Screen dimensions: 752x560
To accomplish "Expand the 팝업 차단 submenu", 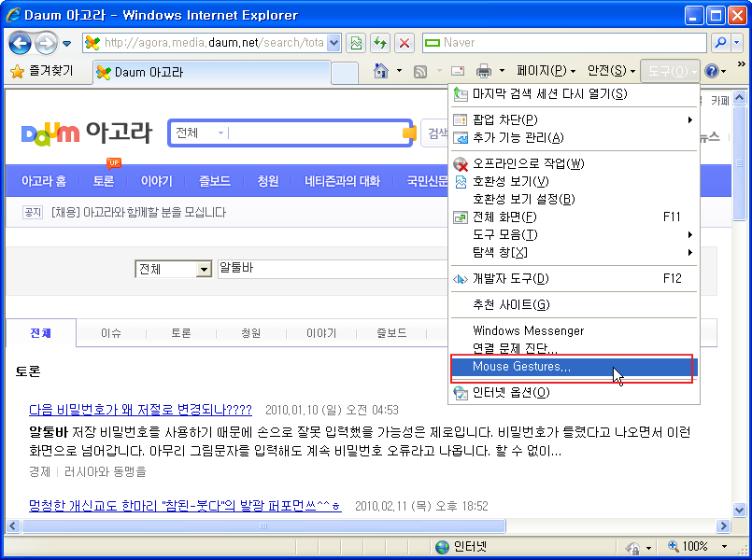I will [x=689, y=119].
